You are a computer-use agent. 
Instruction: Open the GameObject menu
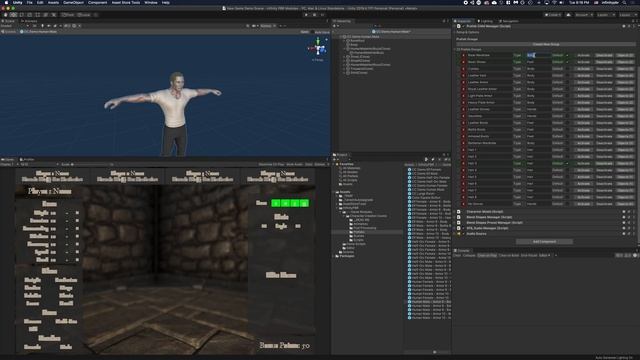pyautogui.click(x=73, y=2)
